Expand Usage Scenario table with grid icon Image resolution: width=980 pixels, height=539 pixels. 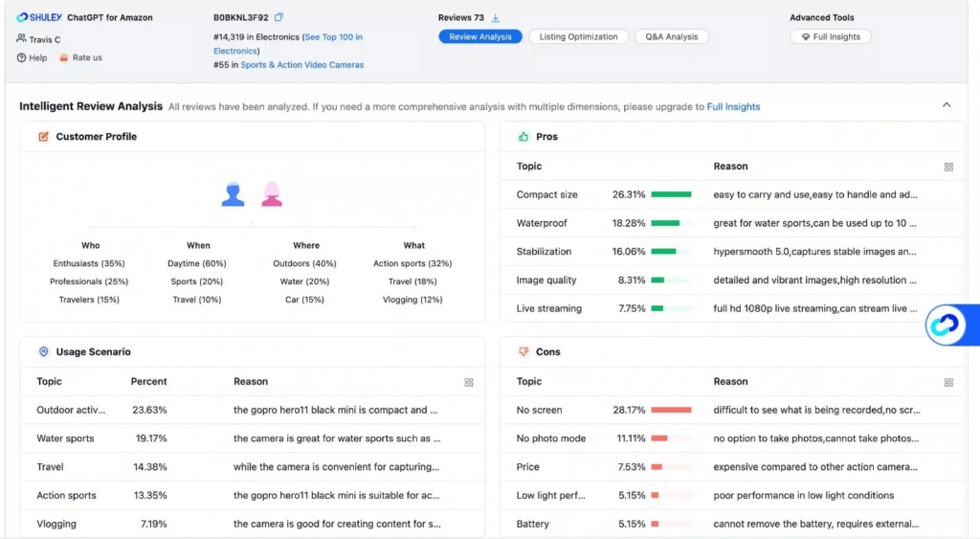pos(469,382)
